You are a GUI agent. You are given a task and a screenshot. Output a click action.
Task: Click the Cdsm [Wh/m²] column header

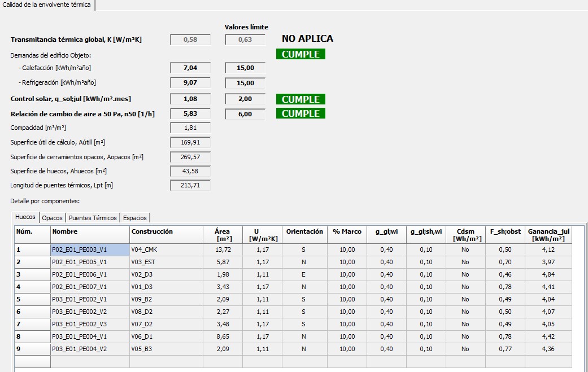(465, 235)
